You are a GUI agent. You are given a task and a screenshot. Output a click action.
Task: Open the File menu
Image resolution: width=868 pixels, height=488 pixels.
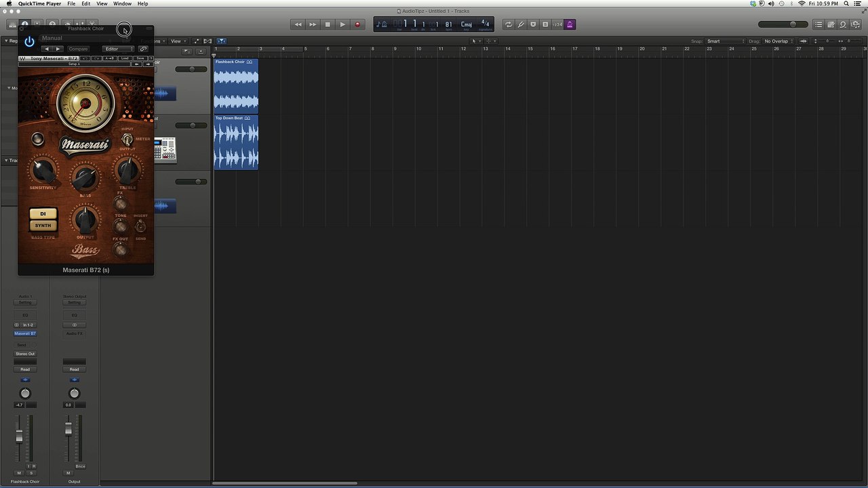pyautogui.click(x=71, y=3)
